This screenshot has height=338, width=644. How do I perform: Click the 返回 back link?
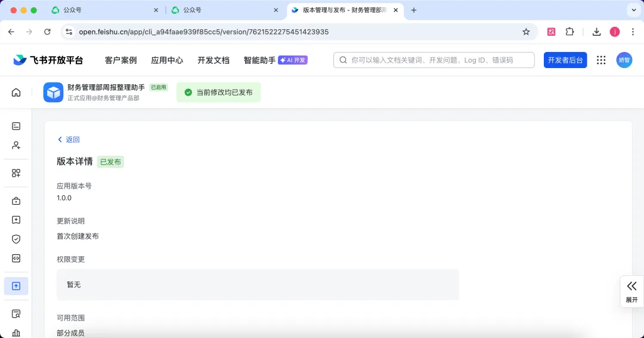(69, 139)
